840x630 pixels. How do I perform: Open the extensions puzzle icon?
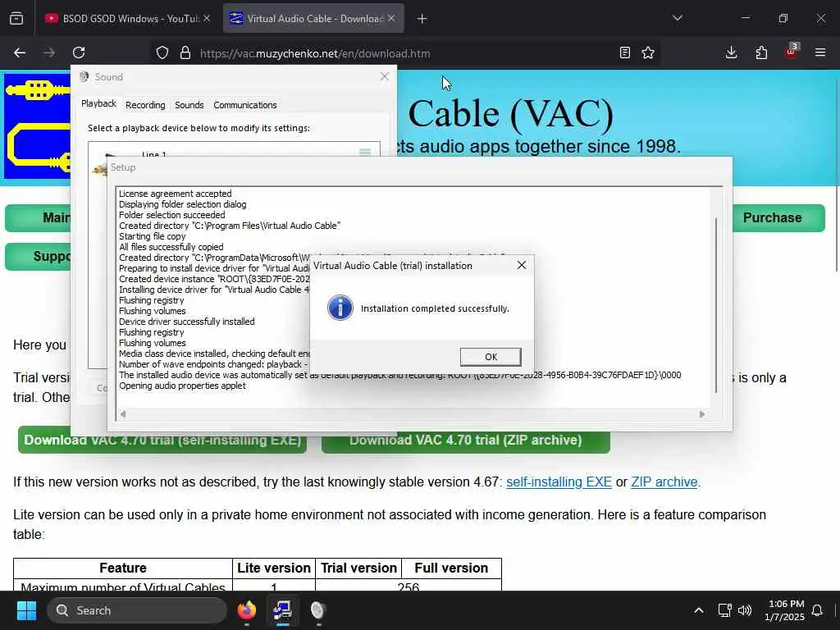coord(761,52)
